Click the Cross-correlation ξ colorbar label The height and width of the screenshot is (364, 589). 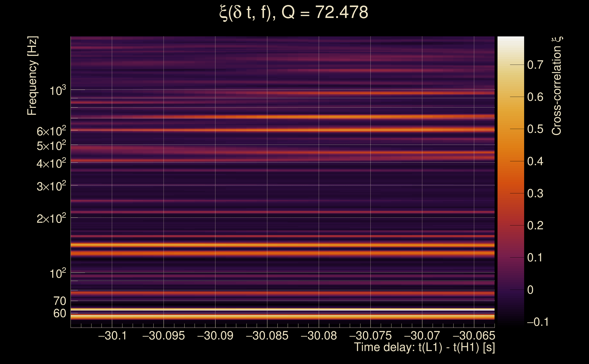(x=557, y=86)
